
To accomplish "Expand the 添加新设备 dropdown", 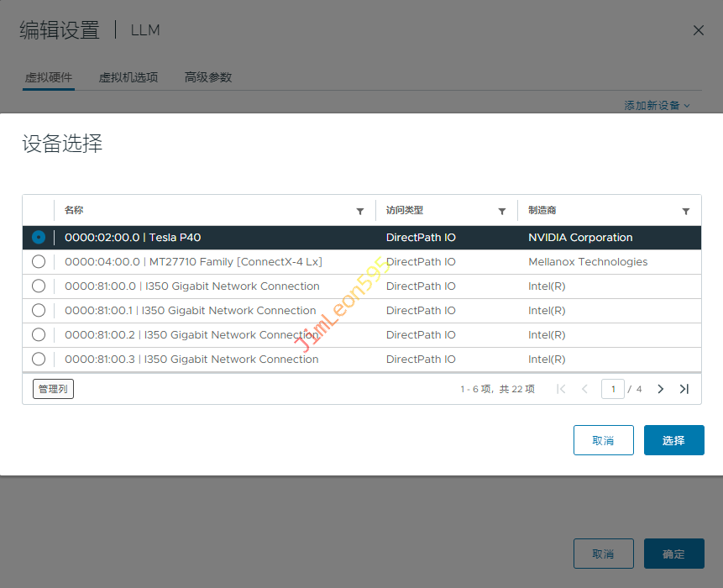I will 657,106.
